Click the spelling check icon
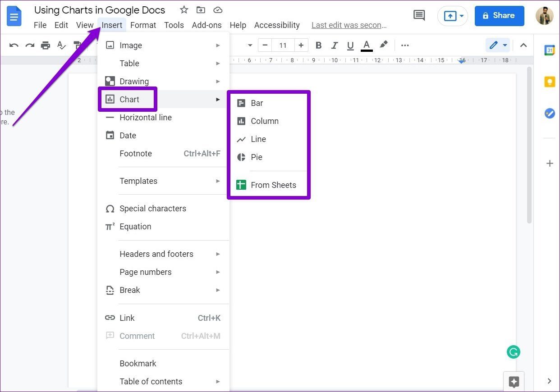This screenshot has height=392, width=560. coord(61,45)
